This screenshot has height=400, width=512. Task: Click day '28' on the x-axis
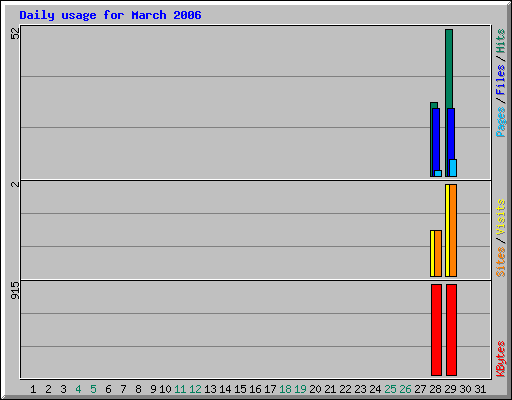(x=435, y=389)
